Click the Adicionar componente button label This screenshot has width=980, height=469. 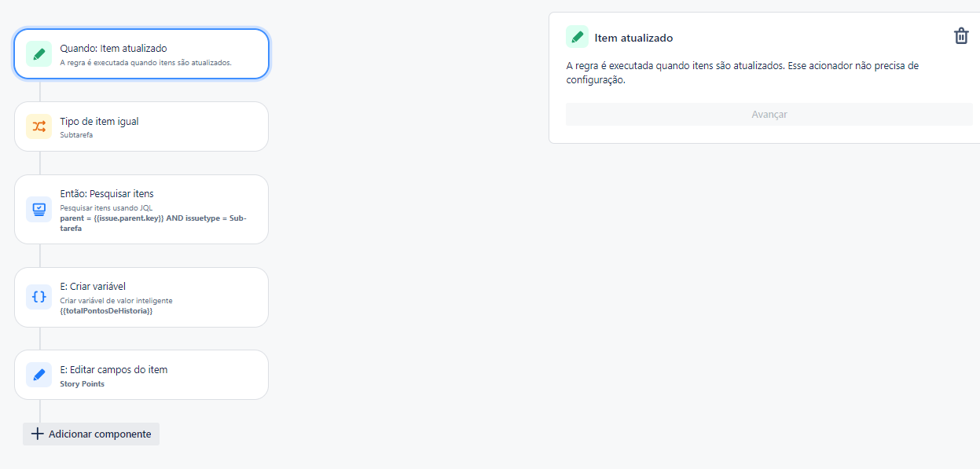(x=100, y=434)
